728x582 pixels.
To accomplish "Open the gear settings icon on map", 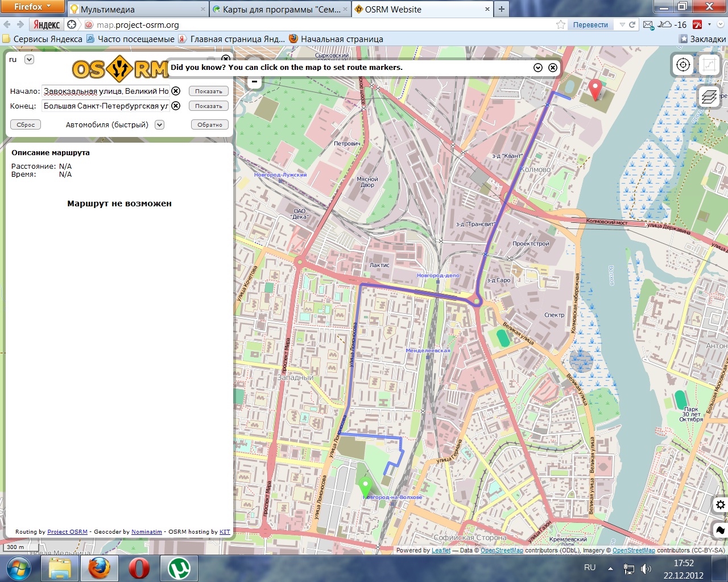I will (x=720, y=505).
